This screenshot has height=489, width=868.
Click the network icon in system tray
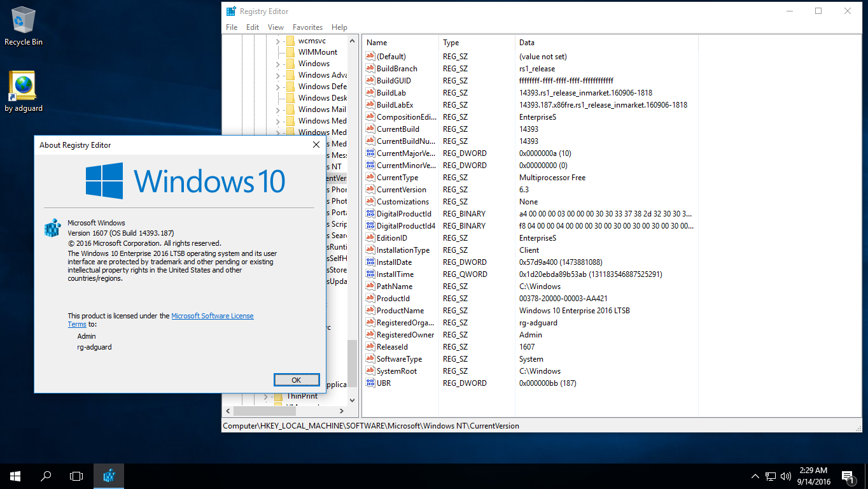tap(771, 476)
